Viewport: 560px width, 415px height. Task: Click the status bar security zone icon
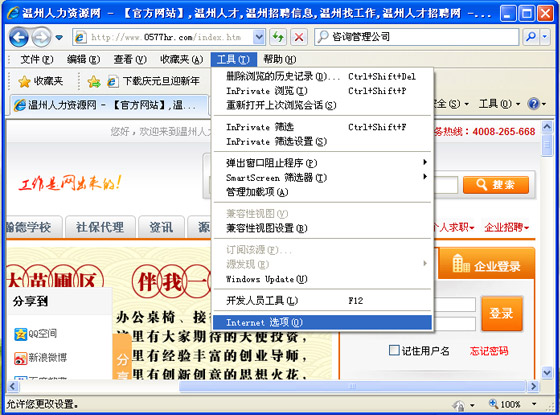pos(459,405)
